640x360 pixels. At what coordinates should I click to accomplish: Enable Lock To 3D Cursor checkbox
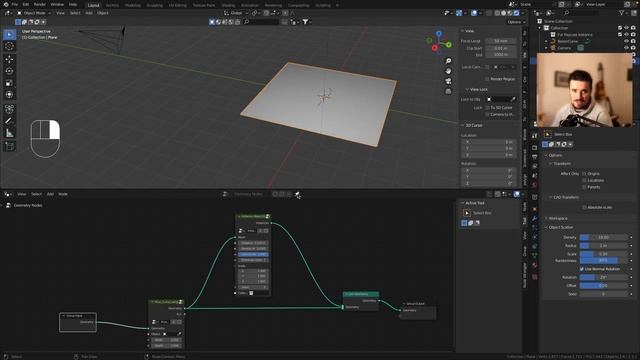point(487,108)
